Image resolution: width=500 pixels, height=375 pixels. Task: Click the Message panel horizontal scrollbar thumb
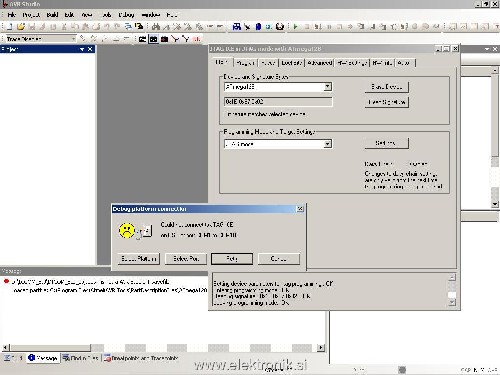tap(50, 348)
